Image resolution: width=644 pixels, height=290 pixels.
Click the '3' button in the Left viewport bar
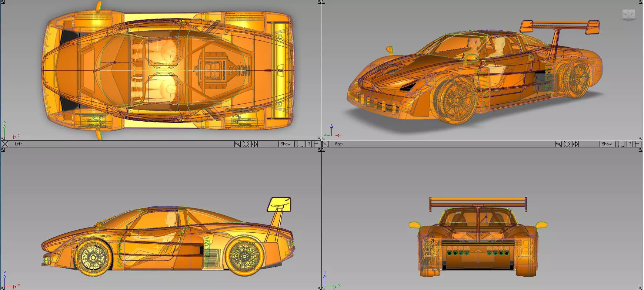click(308, 144)
